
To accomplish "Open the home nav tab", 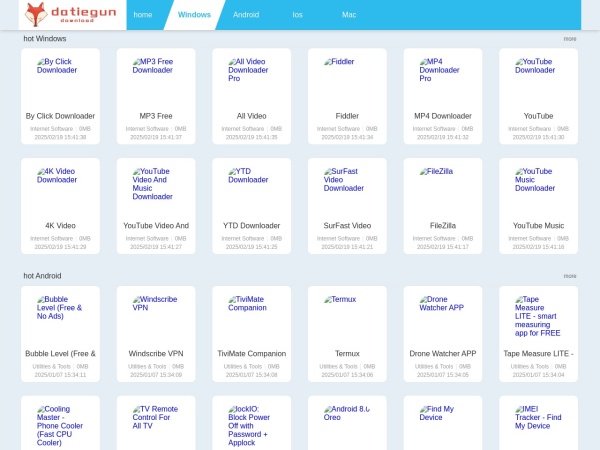I will tap(143, 15).
